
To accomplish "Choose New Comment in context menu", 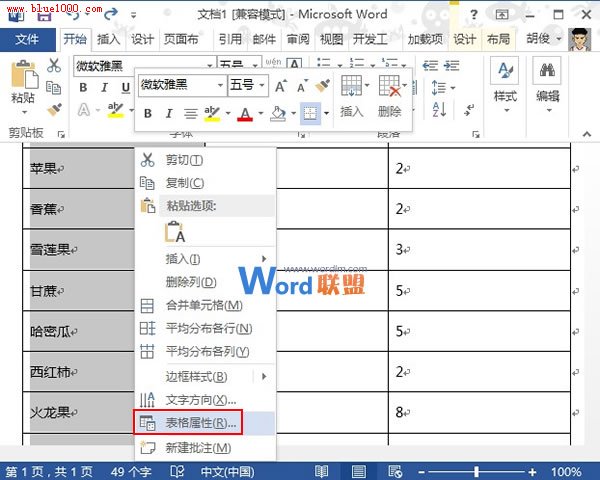I will (x=206, y=447).
